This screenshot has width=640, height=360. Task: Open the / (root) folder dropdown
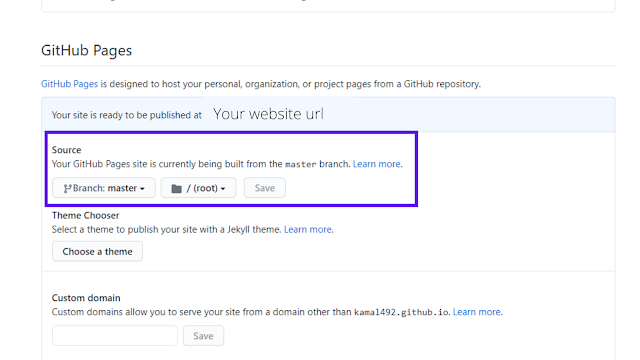click(198, 188)
